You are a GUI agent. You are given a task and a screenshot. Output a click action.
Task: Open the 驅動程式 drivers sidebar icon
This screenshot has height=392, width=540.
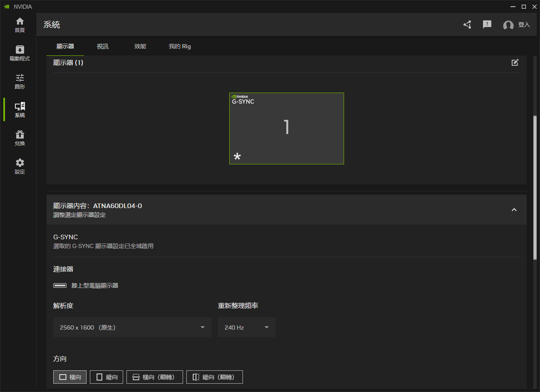[20, 53]
